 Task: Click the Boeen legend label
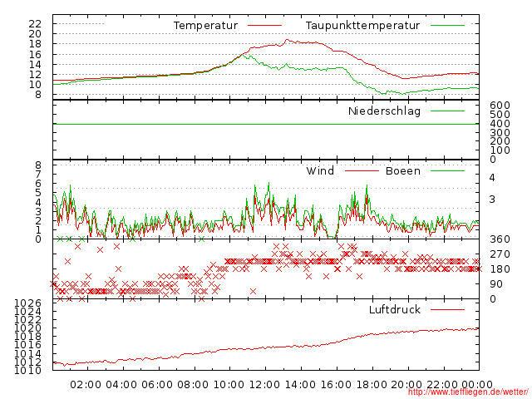coord(403,170)
